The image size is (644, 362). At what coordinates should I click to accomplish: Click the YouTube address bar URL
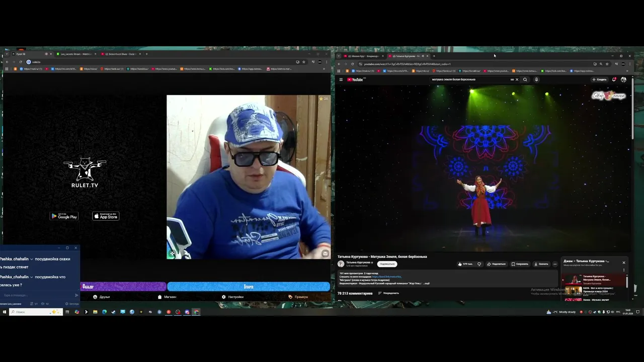[408, 64]
